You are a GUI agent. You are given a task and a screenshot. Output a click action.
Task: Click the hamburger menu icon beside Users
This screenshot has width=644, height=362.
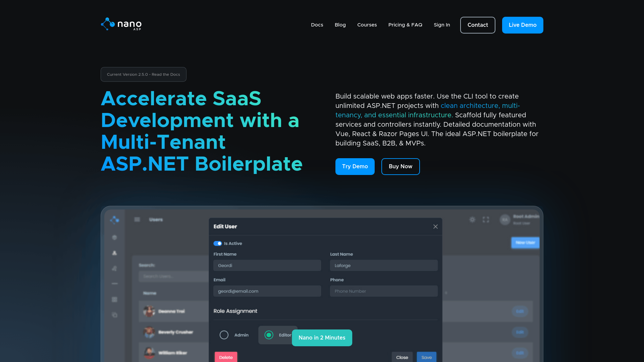(x=137, y=220)
